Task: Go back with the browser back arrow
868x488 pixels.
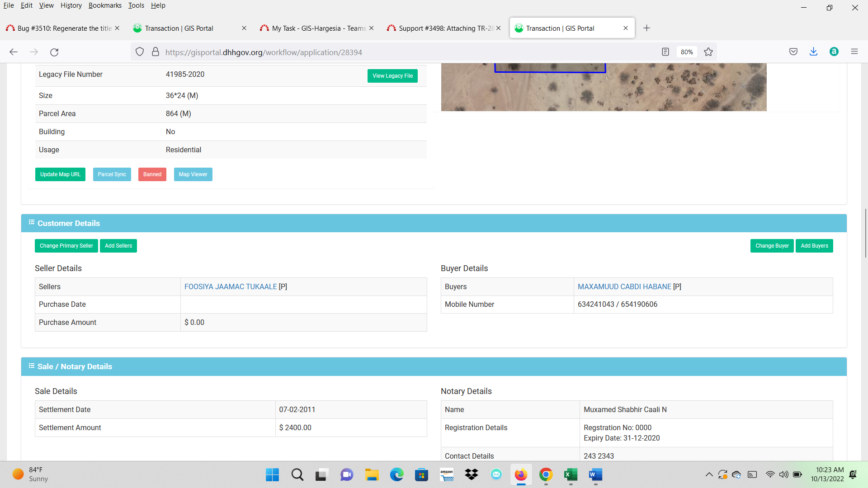Action: (14, 52)
